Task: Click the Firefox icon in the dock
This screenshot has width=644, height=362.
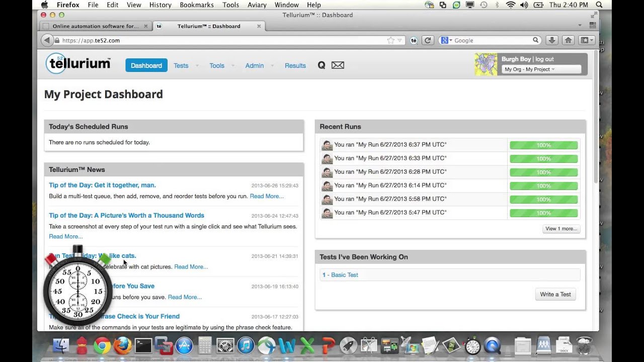Action: pos(122,346)
